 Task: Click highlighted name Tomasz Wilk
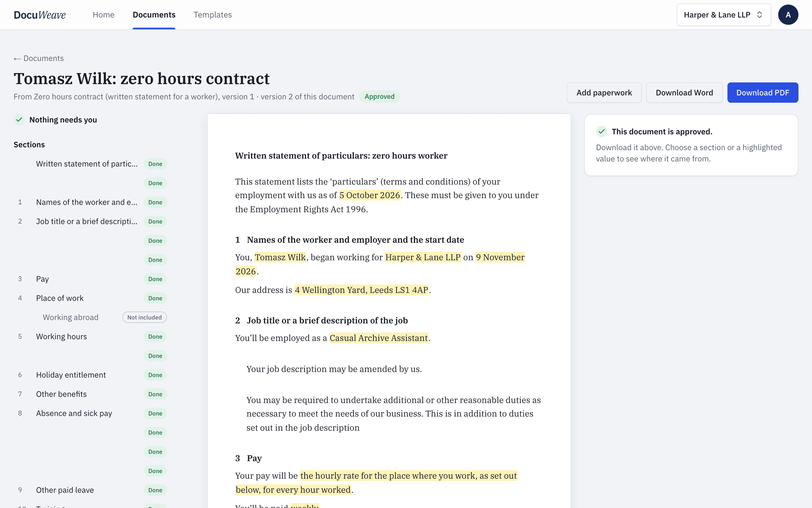click(x=280, y=257)
